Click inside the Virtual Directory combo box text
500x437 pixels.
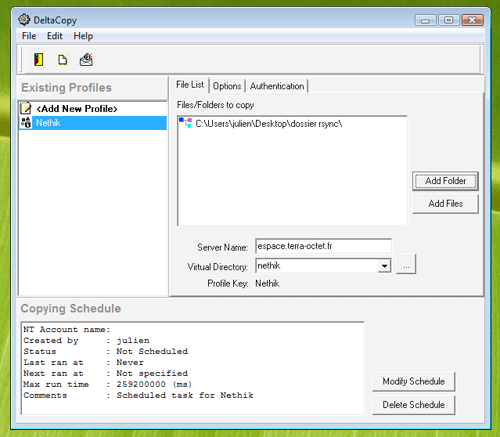(317, 266)
